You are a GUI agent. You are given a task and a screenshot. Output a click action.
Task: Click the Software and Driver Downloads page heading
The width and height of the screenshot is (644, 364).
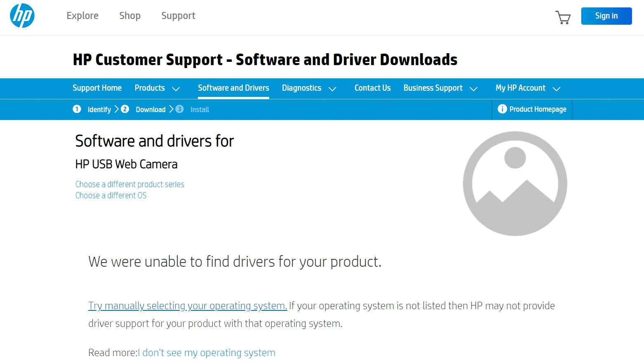(x=265, y=60)
